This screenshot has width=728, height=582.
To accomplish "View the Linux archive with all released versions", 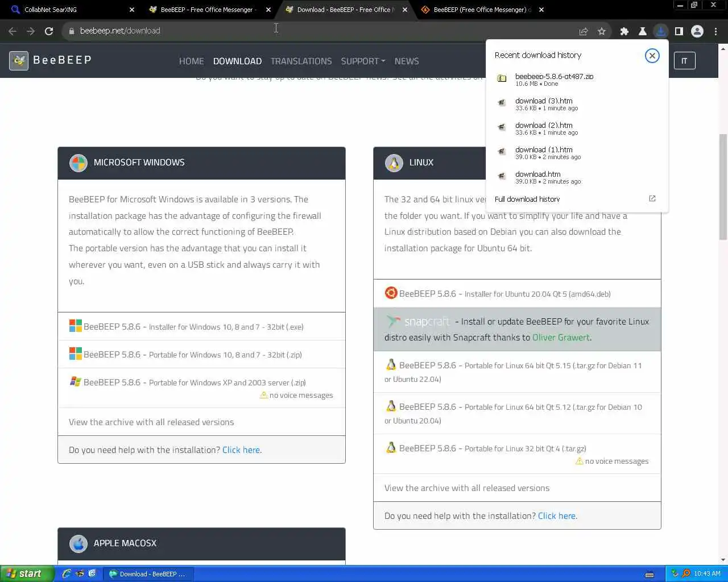I will [467, 488].
